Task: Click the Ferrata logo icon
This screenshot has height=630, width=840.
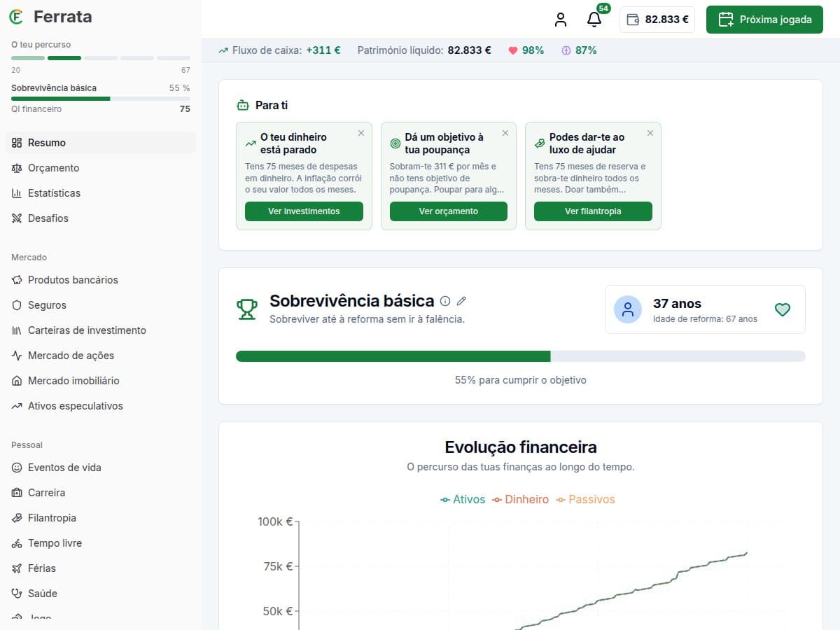Action: (16, 17)
